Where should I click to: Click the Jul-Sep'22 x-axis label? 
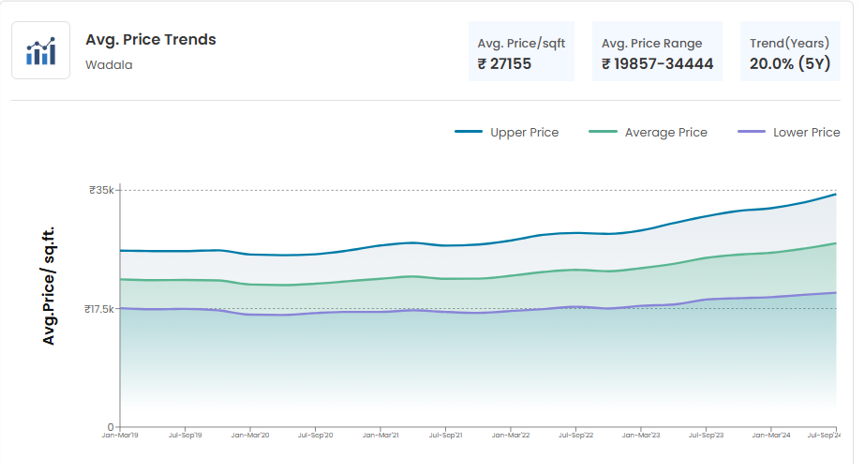pos(576,435)
